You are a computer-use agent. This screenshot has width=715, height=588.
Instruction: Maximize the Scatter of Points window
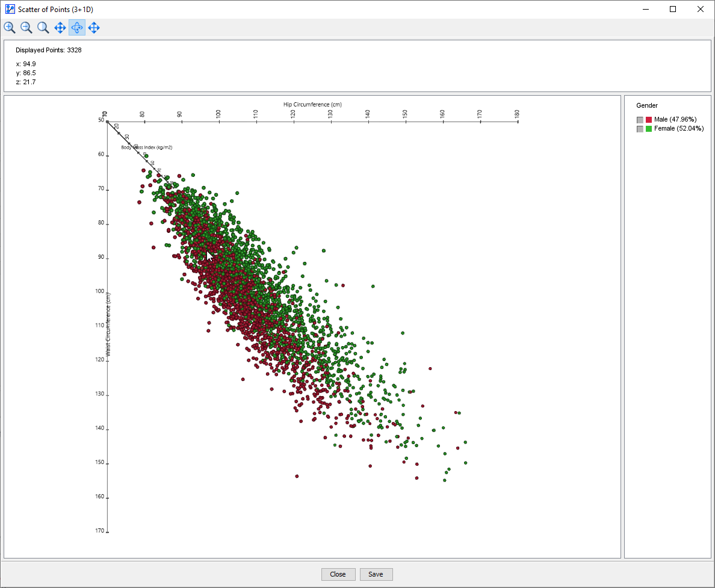[673, 9]
